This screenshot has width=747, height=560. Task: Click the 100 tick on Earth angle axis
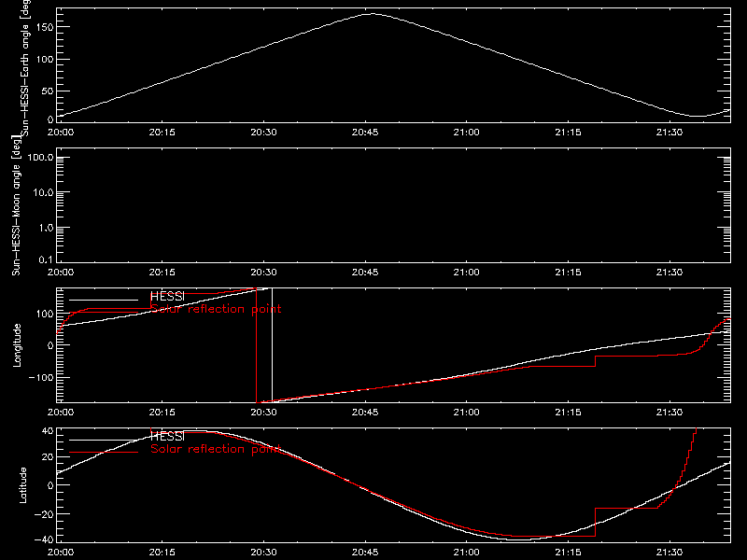coord(45,59)
